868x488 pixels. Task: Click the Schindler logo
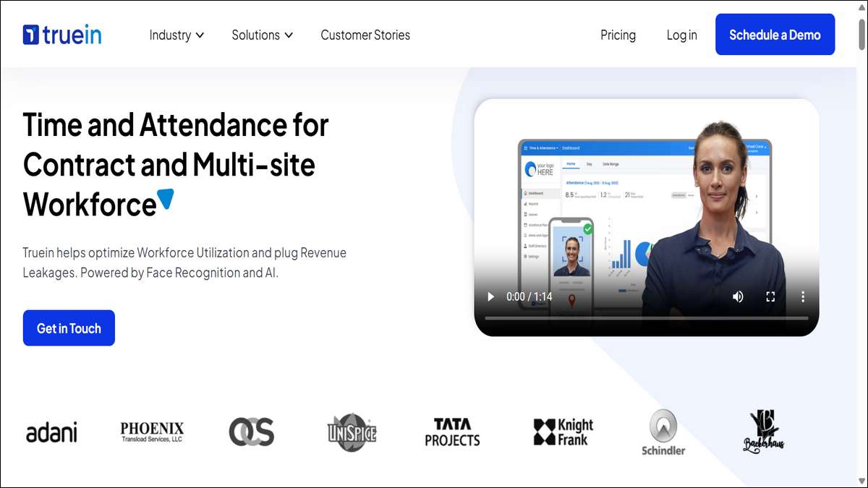(x=663, y=432)
